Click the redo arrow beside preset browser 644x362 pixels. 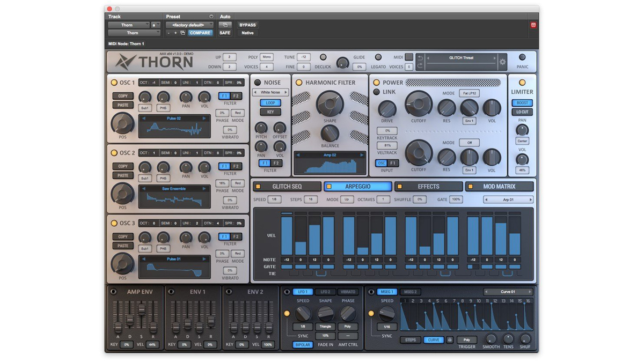pos(420,66)
